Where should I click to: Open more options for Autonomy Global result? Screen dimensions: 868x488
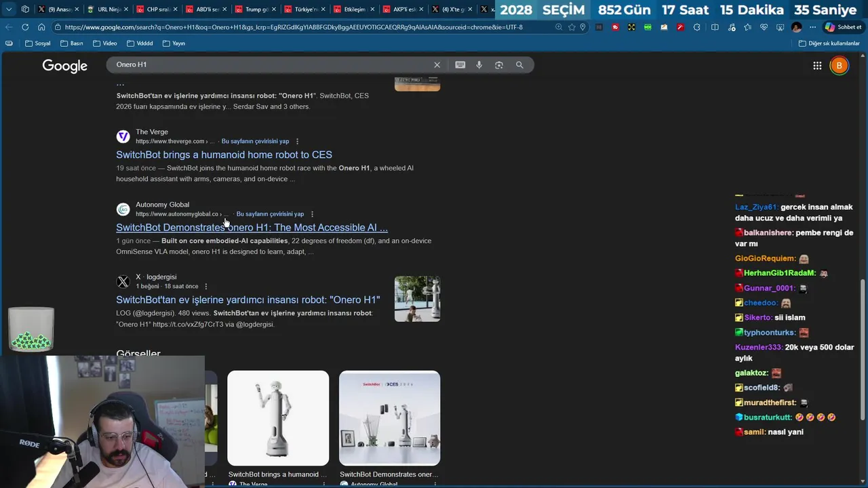pos(312,214)
